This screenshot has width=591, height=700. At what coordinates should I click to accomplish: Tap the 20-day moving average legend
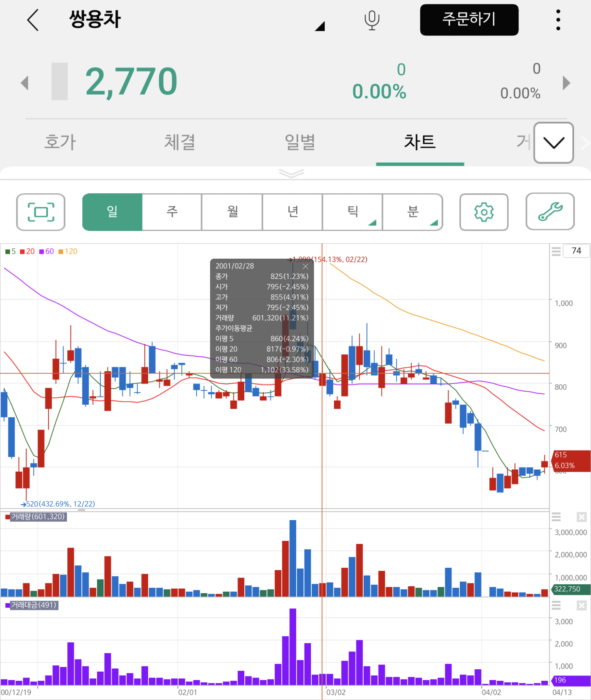pyautogui.click(x=28, y=252)
